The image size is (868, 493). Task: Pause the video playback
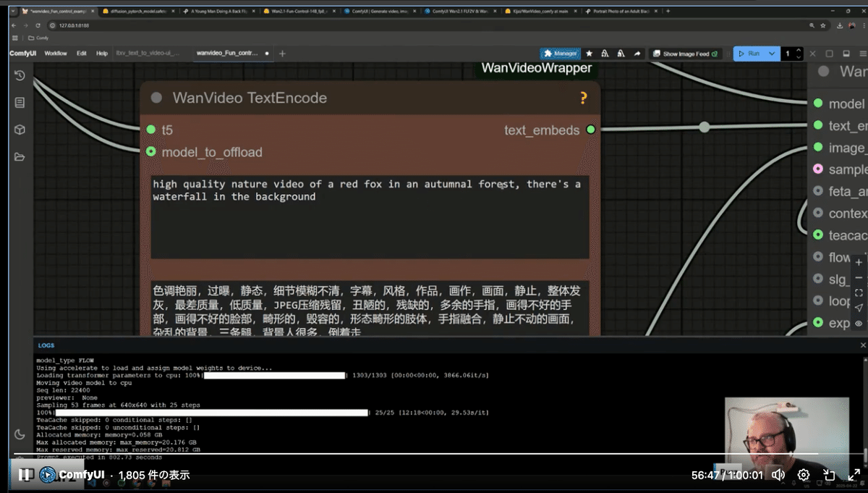coord(25,475)
